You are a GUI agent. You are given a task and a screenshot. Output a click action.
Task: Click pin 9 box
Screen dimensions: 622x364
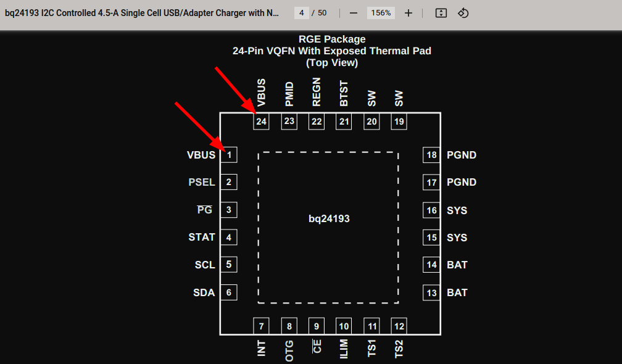pos(317,326)
